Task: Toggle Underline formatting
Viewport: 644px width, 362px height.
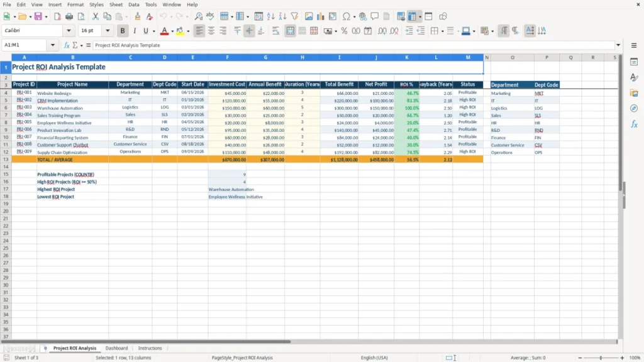Action: tap(145, 31)
